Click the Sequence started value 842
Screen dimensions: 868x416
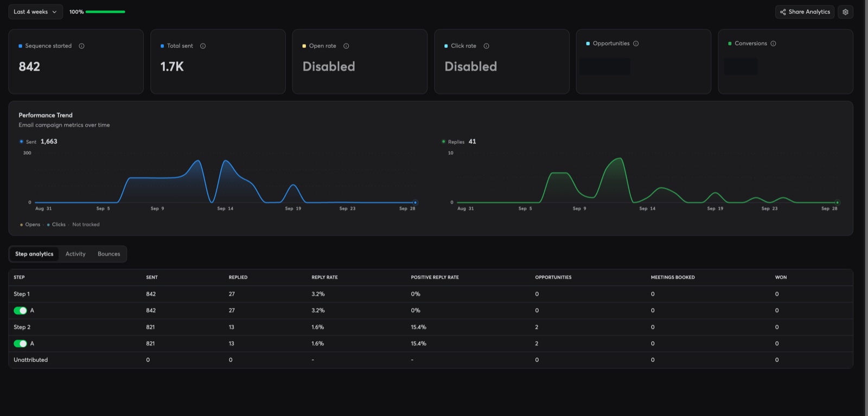(29, 67)
